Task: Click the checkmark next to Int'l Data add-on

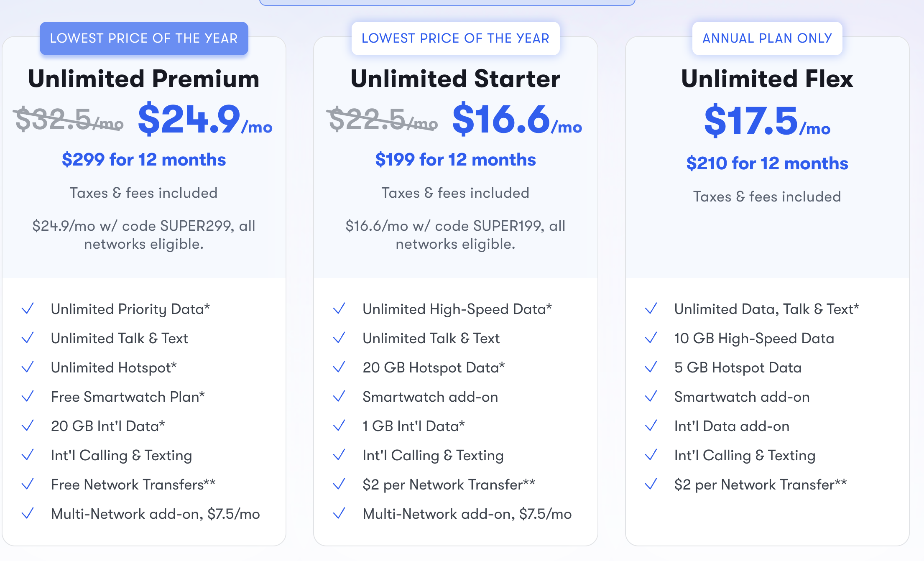Action: 651,426
